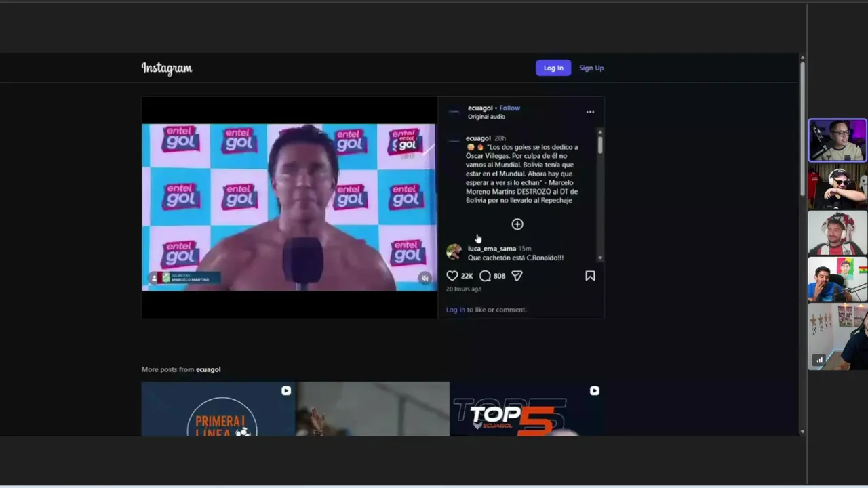868x488 pixels.
Task: Select the highlighted top webcam participant
Action: [837, 140]
